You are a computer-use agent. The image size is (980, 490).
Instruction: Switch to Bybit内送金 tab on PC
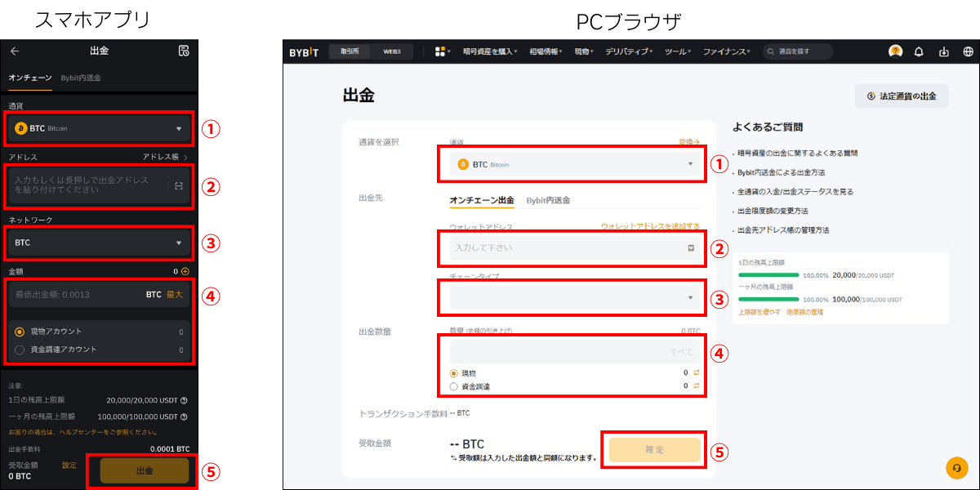click(548, 200)
